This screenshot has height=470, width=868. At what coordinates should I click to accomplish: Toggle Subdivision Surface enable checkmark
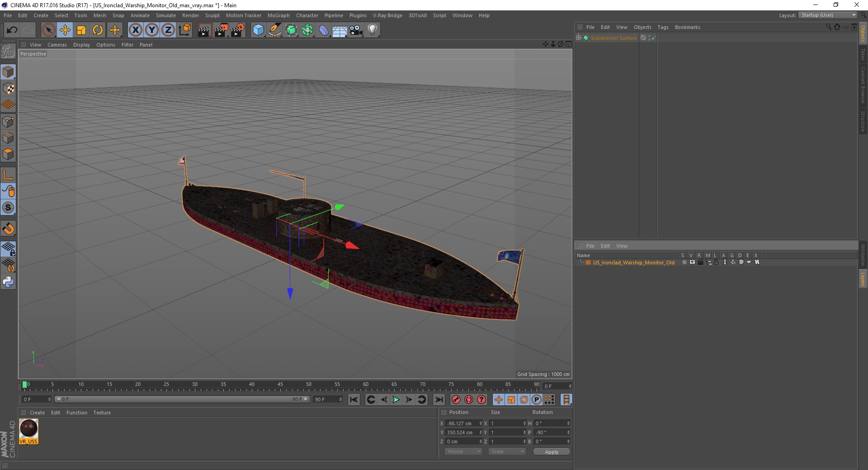[653, 38]
